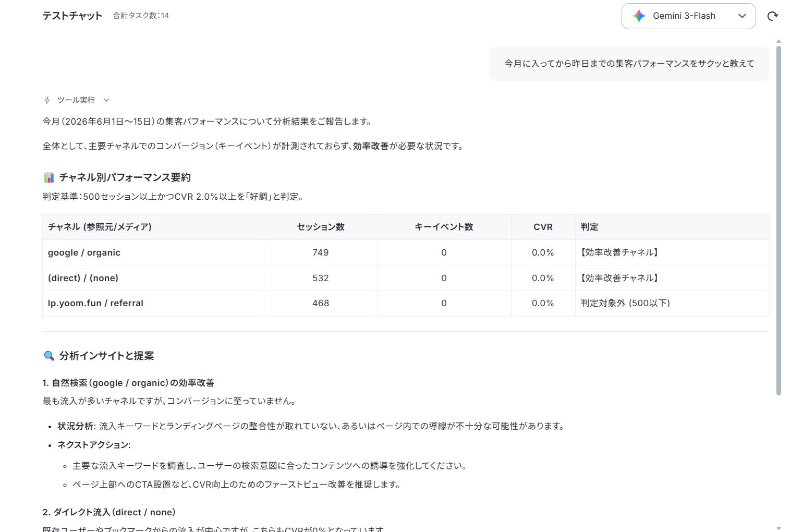Click the google / organic table cell
The image size is (791, 532).
pyautogui.click(x=153, y=252)
